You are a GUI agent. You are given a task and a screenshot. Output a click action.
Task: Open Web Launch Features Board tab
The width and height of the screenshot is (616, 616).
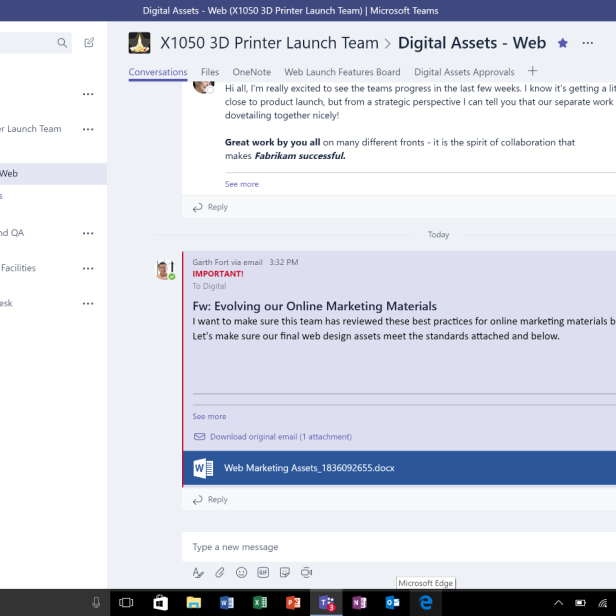click(342, 72)
